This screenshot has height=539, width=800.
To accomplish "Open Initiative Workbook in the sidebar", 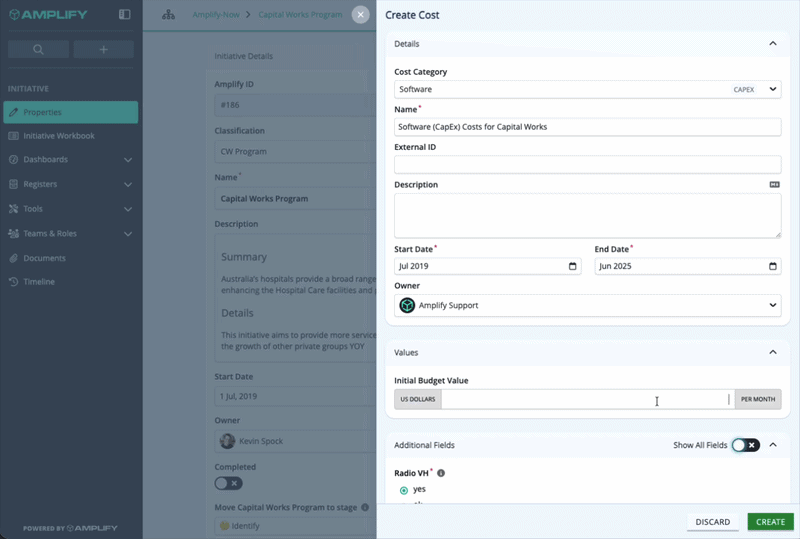I will (x=70, y=136).
